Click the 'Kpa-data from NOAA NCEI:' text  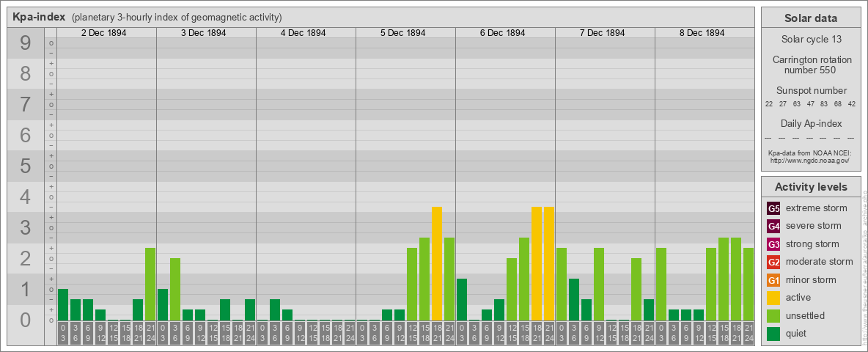[809, 153]
